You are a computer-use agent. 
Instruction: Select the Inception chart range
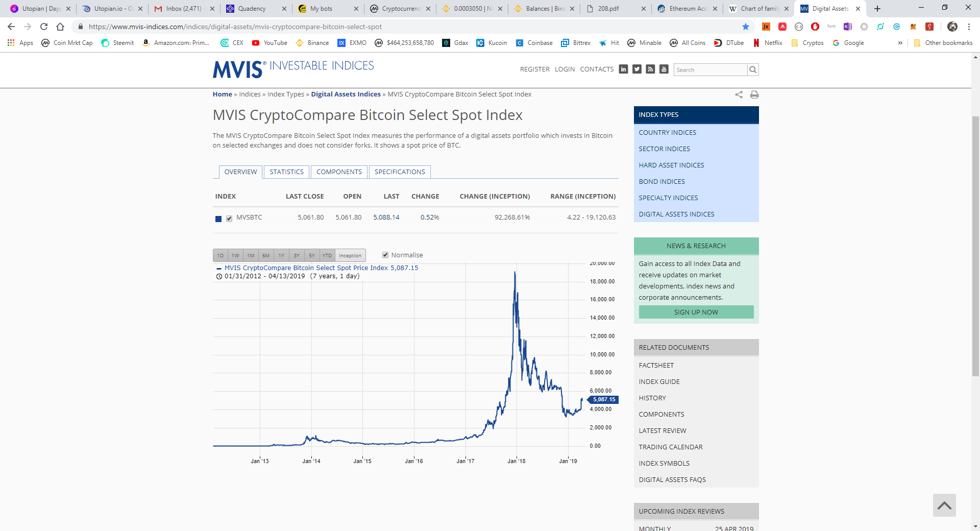(350, 255)
